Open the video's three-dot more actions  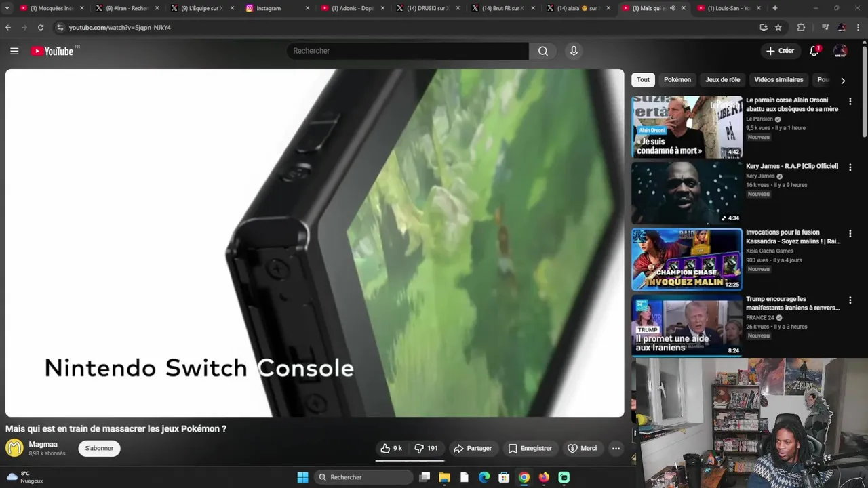click(616, 448)
